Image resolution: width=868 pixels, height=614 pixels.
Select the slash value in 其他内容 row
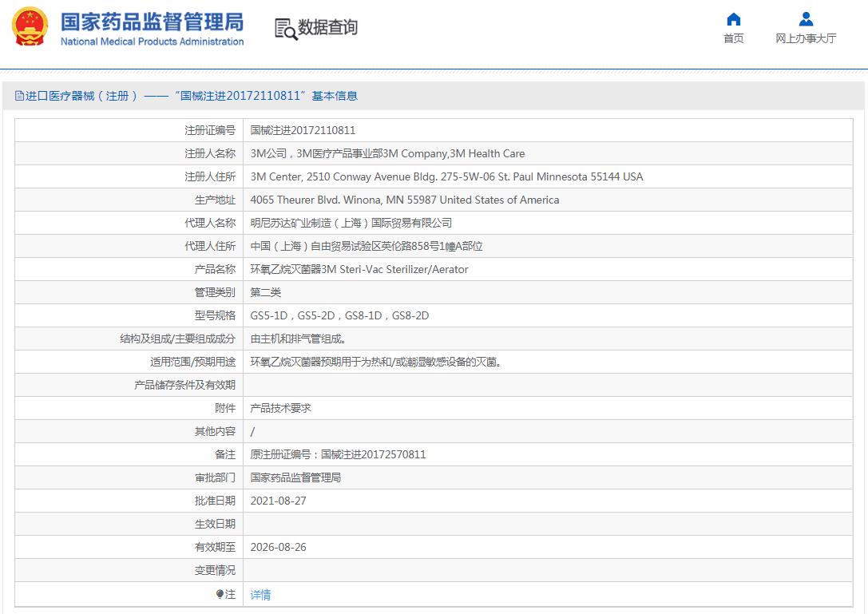252,431
